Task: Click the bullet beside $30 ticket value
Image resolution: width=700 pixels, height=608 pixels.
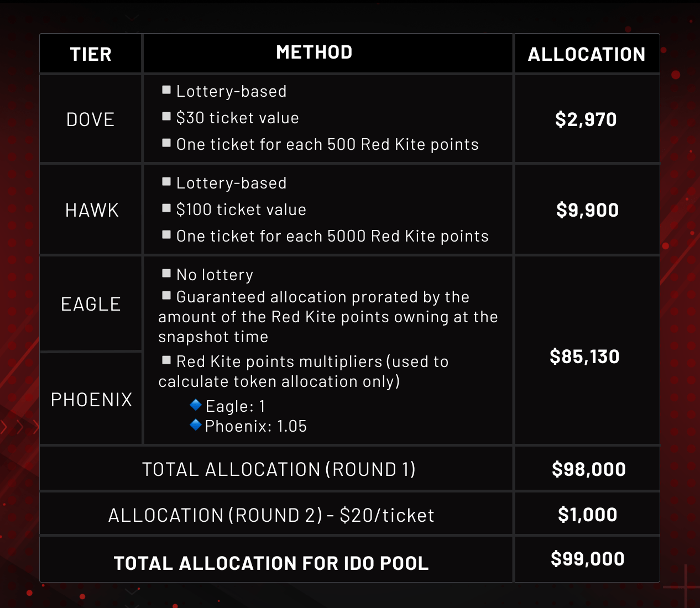Action: (x=166, y=116)
